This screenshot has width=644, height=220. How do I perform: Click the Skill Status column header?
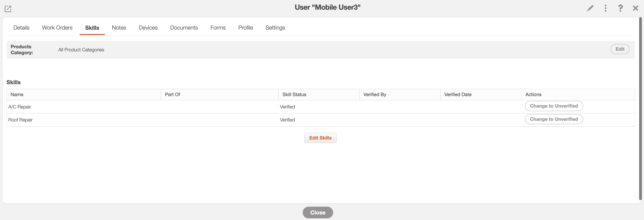[294, 95]
